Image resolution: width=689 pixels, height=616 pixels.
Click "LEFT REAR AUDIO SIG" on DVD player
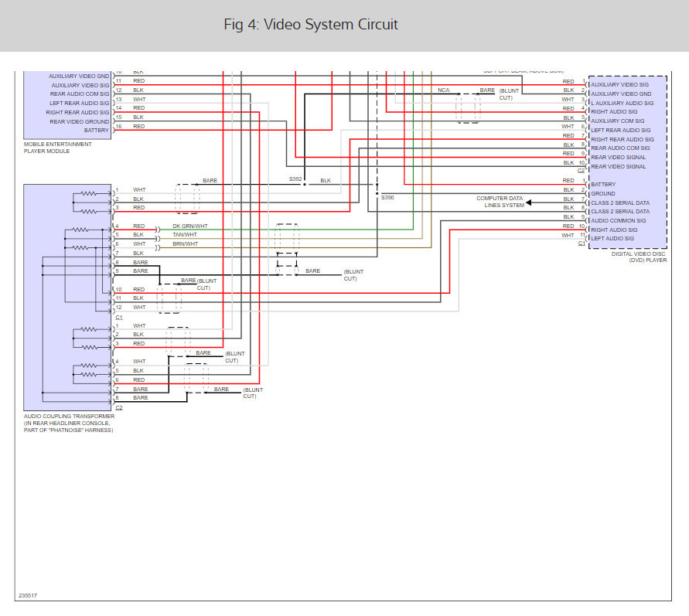tap(620, 130)
